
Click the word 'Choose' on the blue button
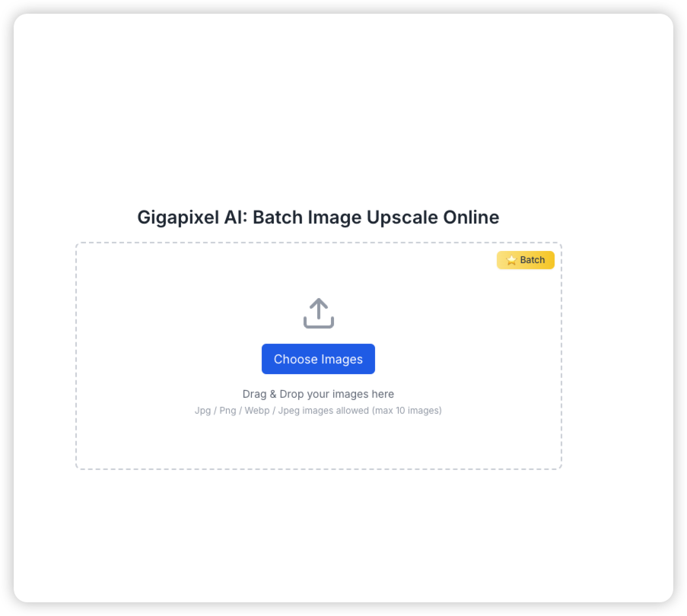click(x=295, y=360)
